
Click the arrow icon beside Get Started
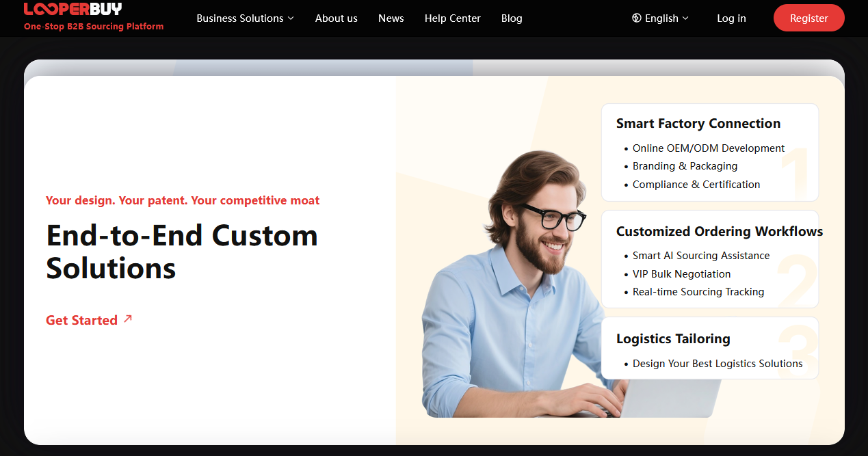128,319
